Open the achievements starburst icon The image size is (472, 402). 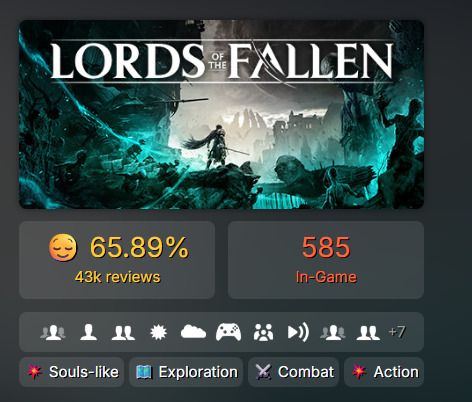click(158, 332)
